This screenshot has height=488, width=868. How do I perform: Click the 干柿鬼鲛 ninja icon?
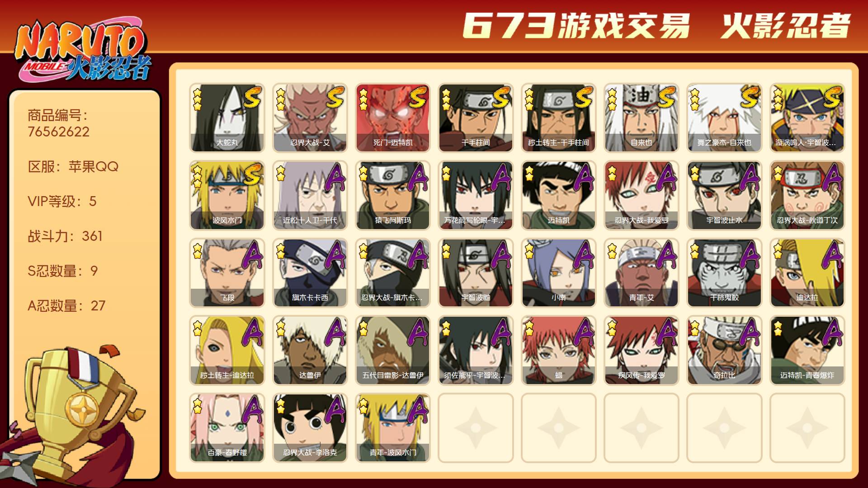[724, 273]
